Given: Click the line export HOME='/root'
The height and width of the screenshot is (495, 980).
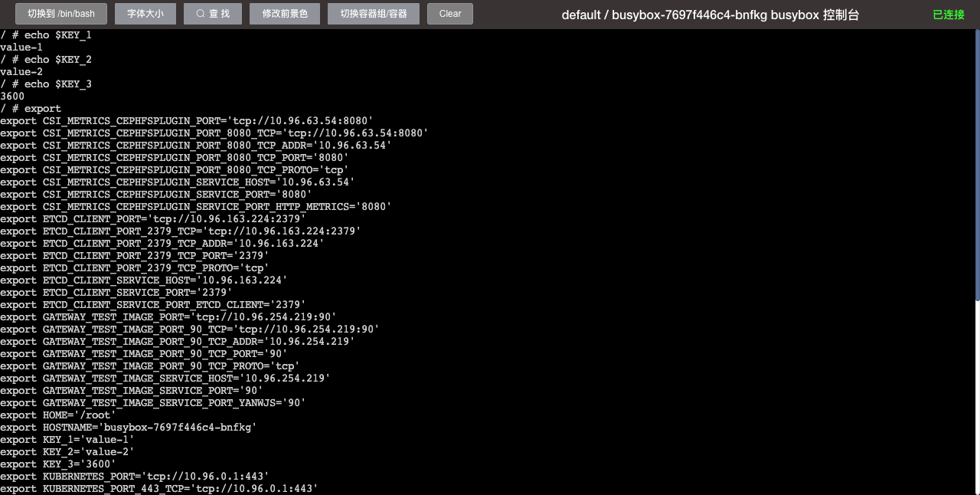Looking at the screenshot, I should click(58, 415).
